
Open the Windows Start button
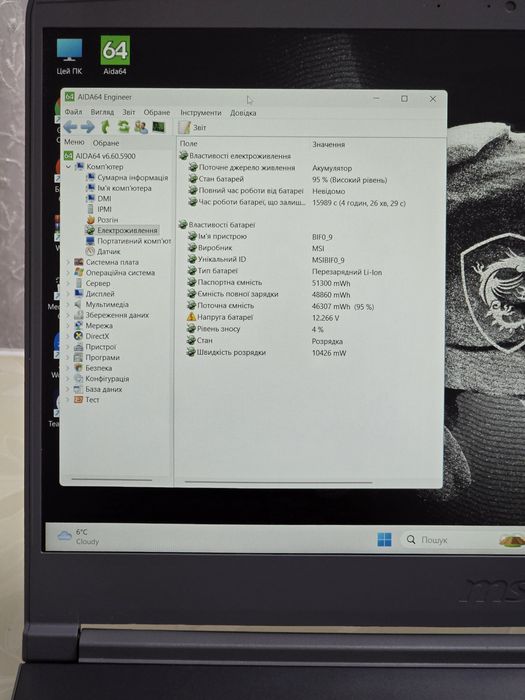[384, 539]
